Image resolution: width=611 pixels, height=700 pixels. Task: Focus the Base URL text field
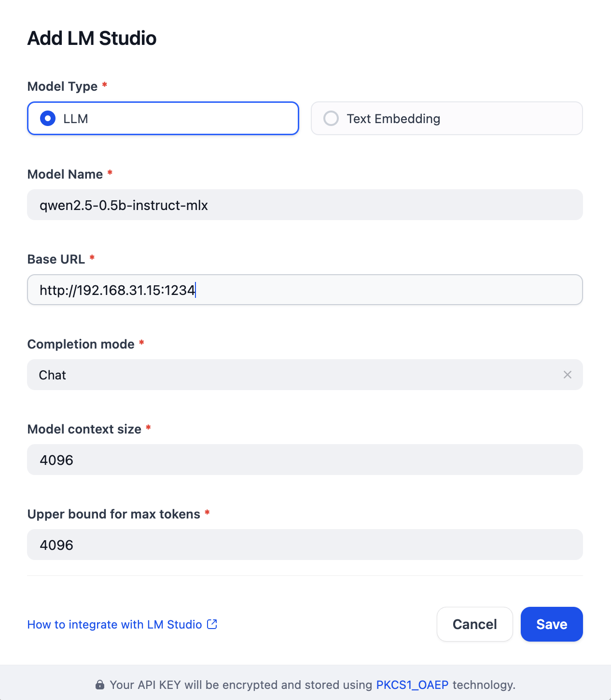click(x=305, y=290)
